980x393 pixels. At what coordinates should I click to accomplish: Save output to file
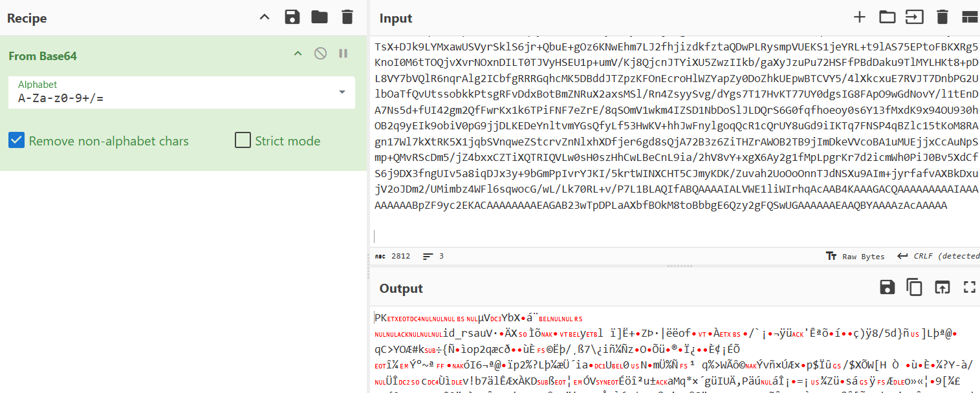(x=887, y=288)
